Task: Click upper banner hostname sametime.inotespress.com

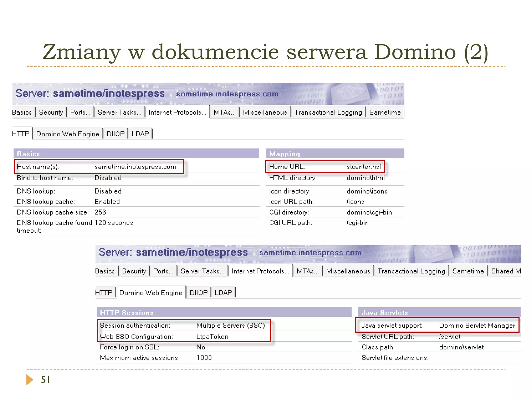Action: 227,94
